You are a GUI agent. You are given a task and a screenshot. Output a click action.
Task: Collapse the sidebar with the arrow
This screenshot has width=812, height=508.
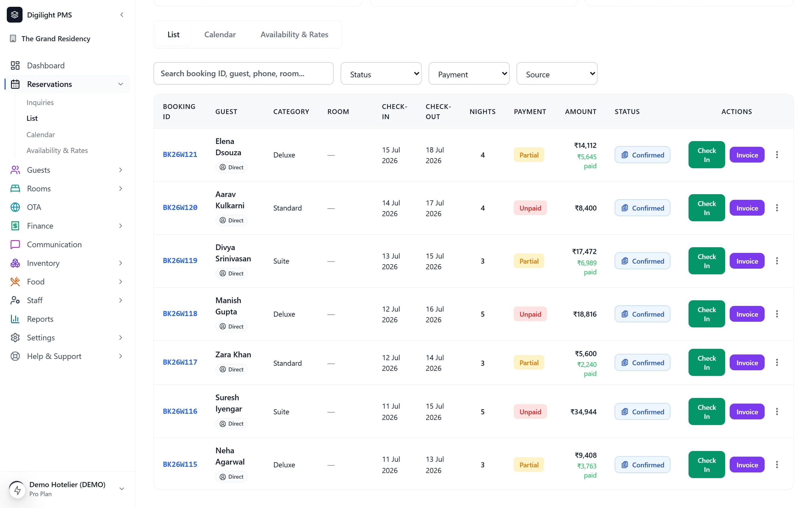coord(122,15)
